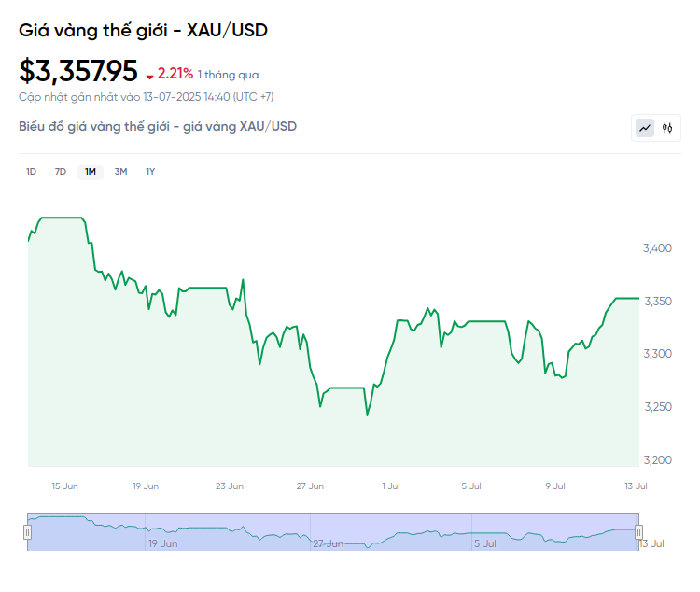This screenshot has height=592, width=700.
Task: Click the 19 Jun main x-axis label
Action: coord(146,486)
